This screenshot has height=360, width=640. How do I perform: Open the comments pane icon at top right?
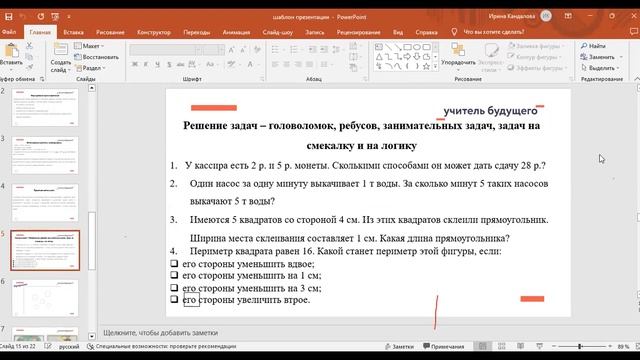pyautogui.click(x=634, y=31)
